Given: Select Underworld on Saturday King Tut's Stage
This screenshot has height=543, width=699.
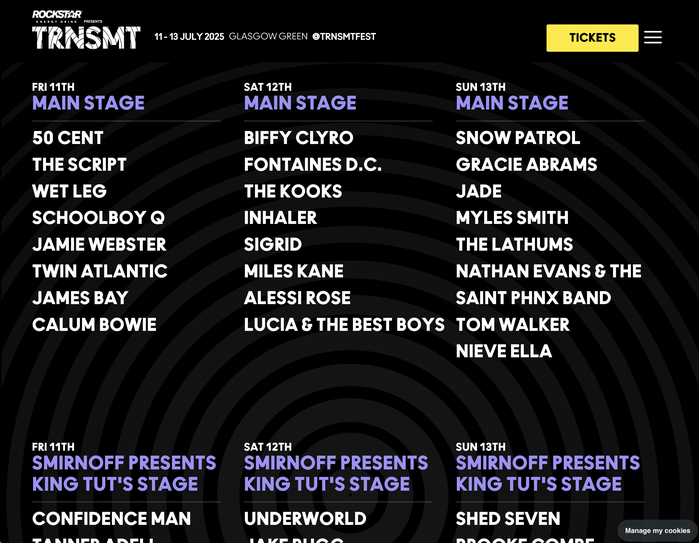Looking at the screenshot, I should [x=305, y=519].
